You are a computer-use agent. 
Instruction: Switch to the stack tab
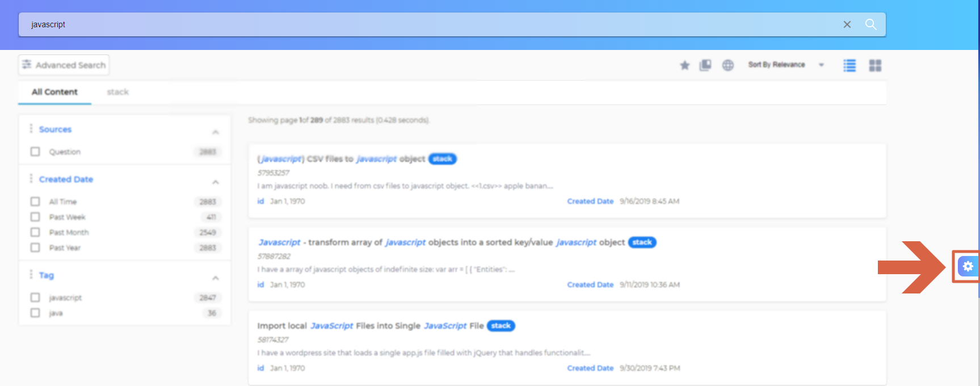[117, 92]
